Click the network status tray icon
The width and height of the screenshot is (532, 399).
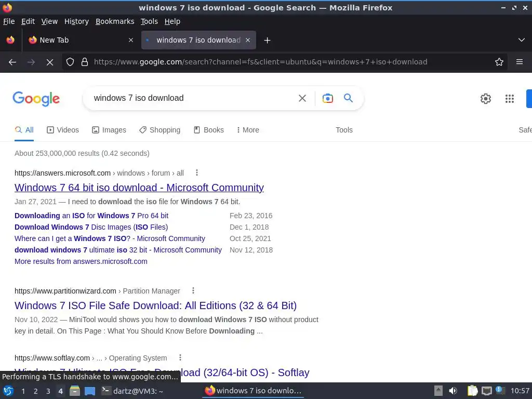click(486, 391)
